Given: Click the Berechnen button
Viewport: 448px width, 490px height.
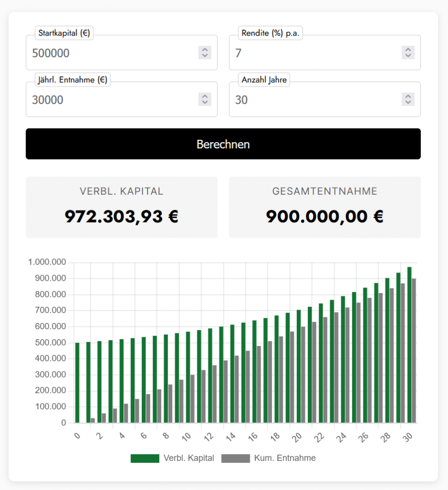Looking at the screenshot, I should (223, 144).
